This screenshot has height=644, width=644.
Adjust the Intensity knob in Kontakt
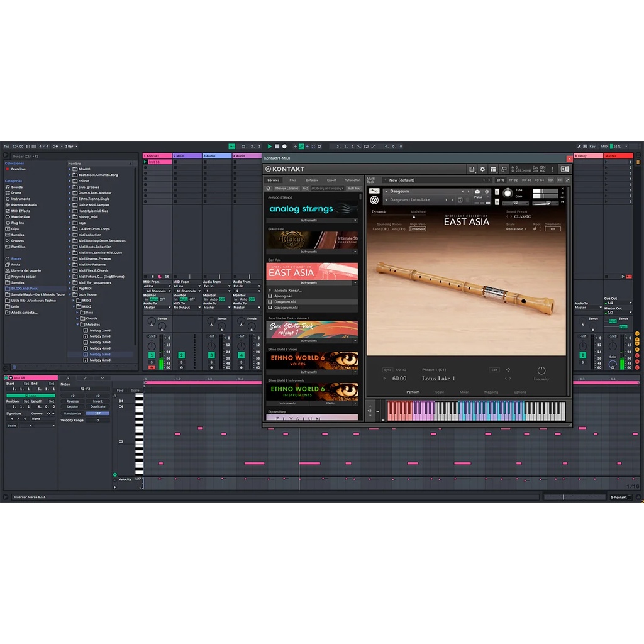(x=541, y=370)
